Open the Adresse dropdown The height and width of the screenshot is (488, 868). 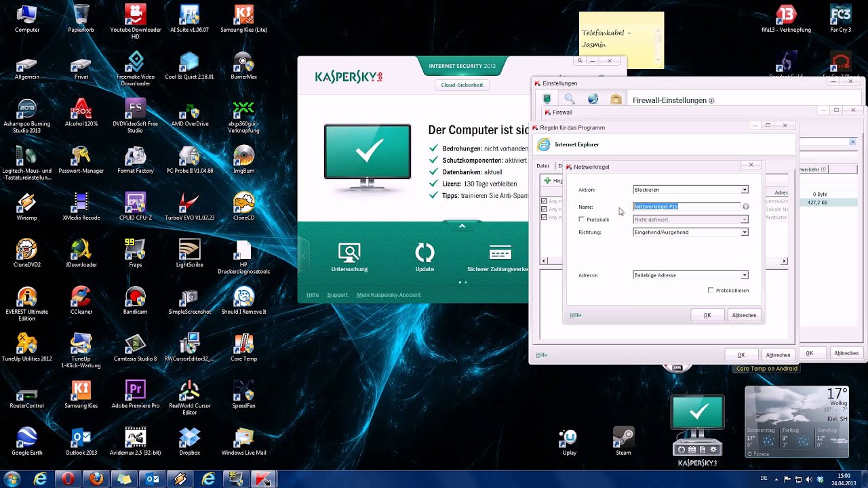point(690,275)
